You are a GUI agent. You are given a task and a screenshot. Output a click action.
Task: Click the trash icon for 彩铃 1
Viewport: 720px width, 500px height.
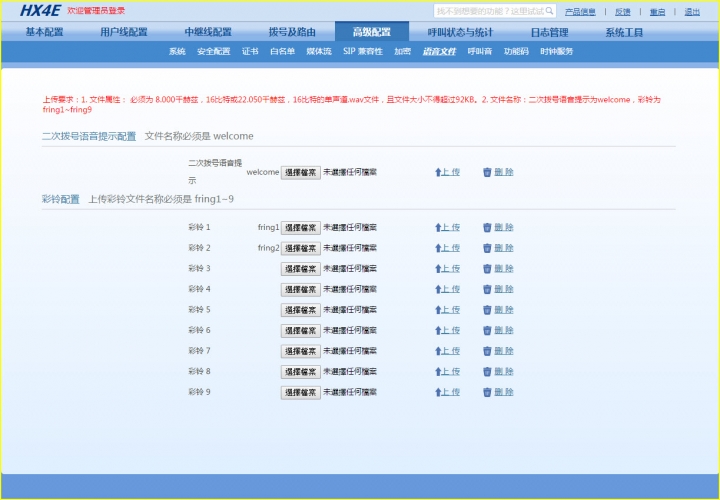click(487, 227)
